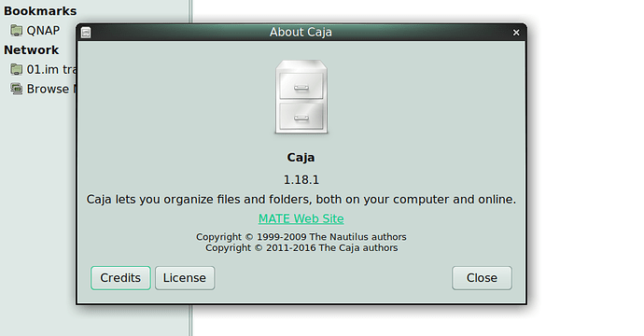Click the Nautilus authors copyright line
The width and height of the screenshot is (644, 336).
(x=301, y=237)
